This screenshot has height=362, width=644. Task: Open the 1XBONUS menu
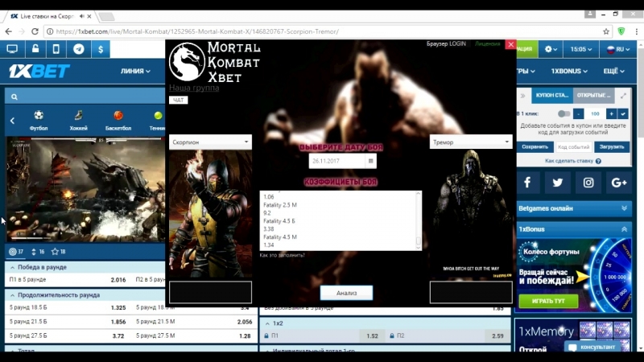coord(569,71)
